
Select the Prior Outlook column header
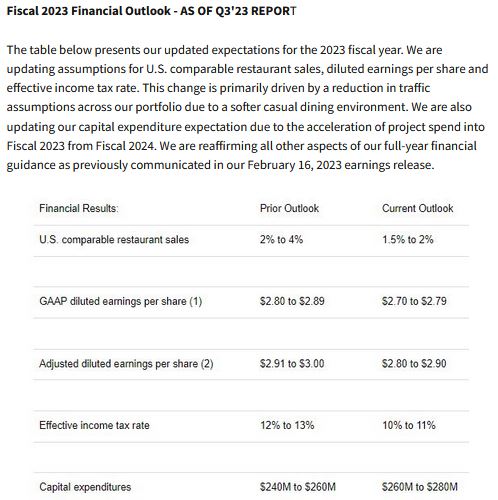tap(289, 208)
